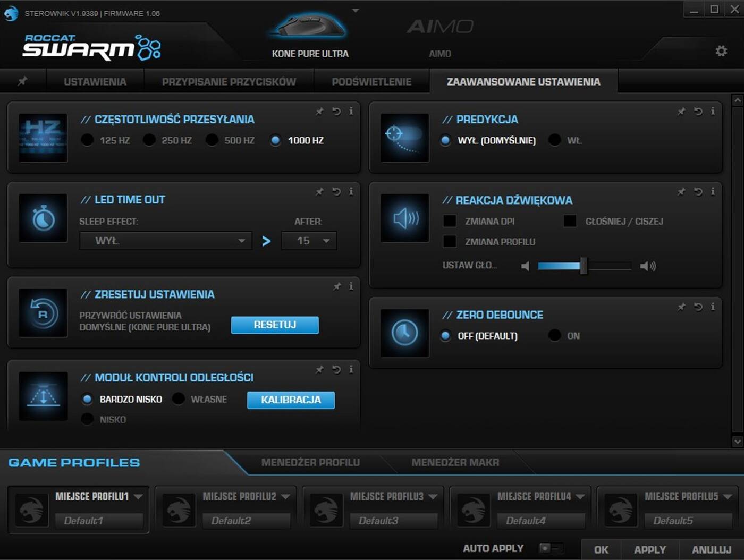
Task: Adjust the Ustaw Gło volume slider
Action: (585, 266)
